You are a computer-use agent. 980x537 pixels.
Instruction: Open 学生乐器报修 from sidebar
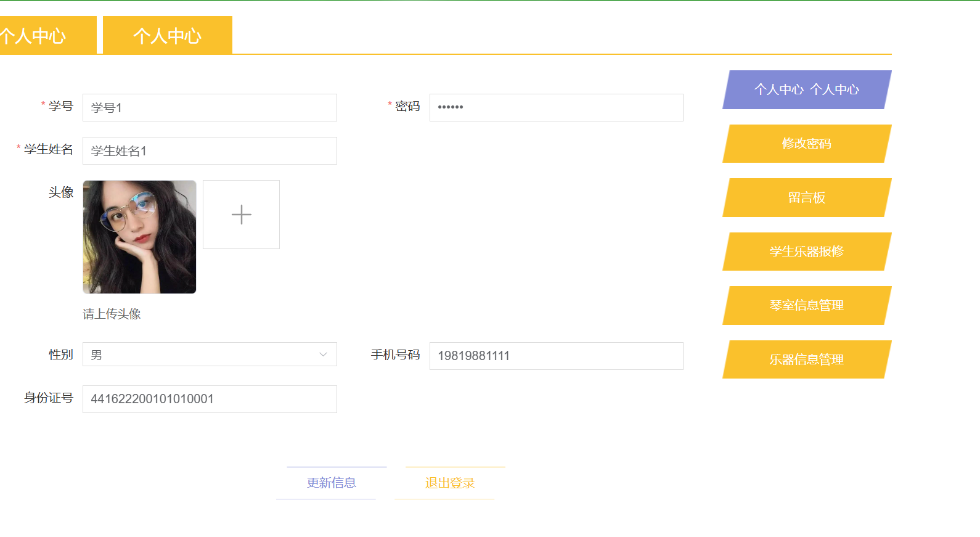806,252
